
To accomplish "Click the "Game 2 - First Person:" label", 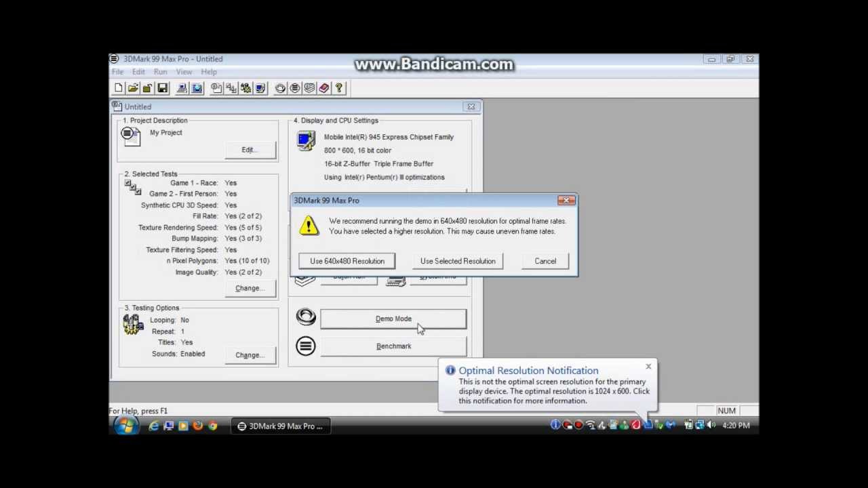I will tap(184, 194).
